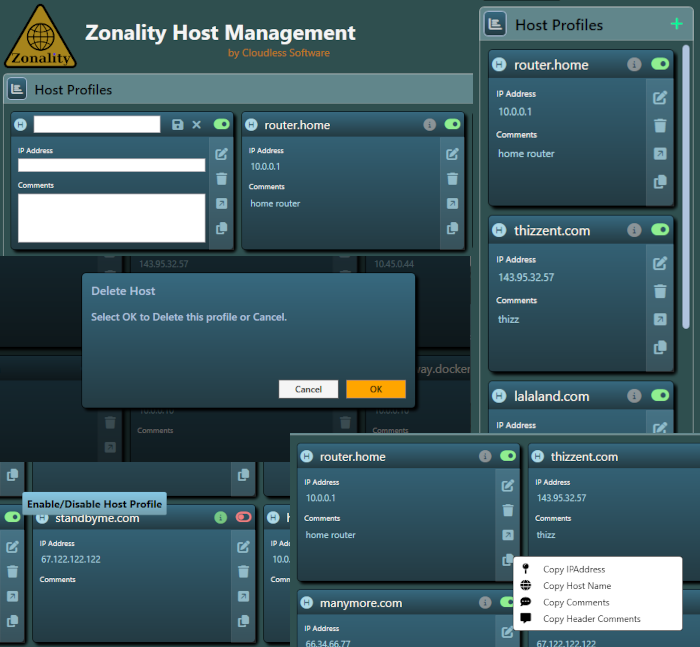Click the 67.122.122.122 address on standbyme.com

click(71, 559)
